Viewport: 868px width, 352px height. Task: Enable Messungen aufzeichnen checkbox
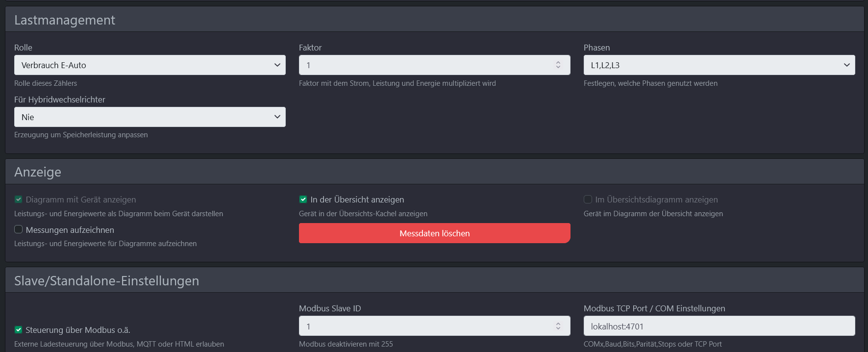(x=19, y=229)
